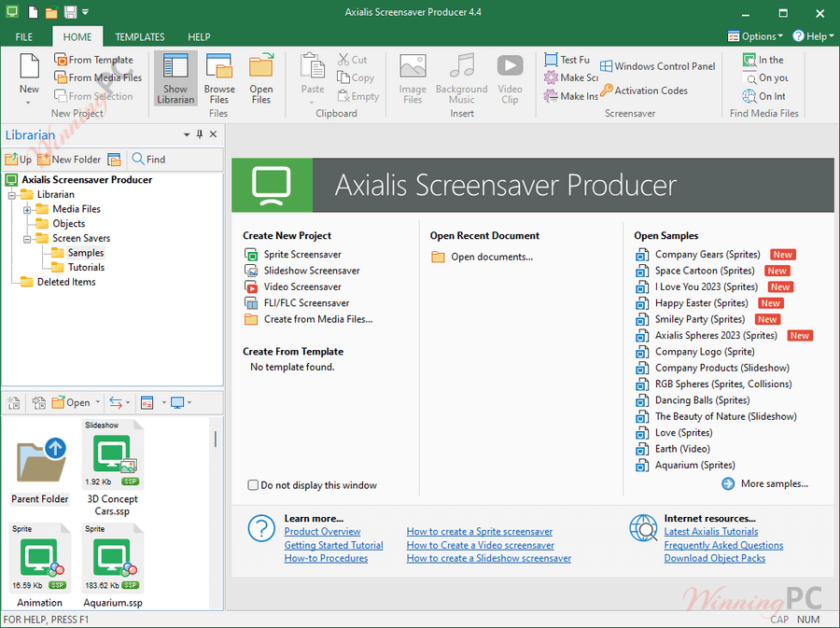Select Parent Folder thumbnail
840x628 pixels.
(40, 469)
